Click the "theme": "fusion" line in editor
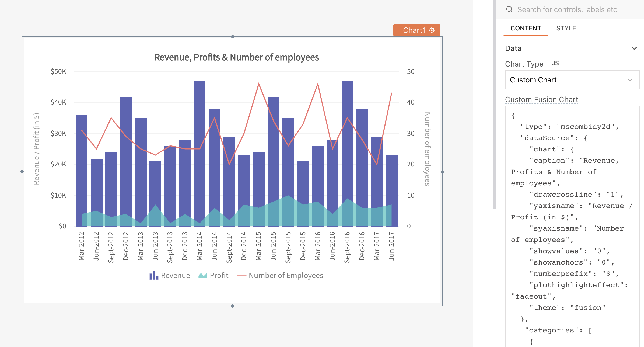 [x=567, y=308]
